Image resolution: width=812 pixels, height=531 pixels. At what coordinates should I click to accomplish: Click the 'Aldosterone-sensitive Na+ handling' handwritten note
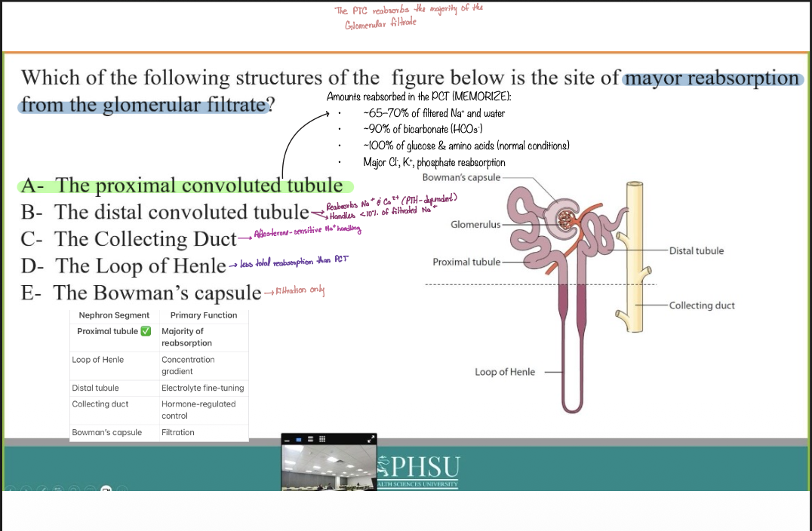point(308,231)
